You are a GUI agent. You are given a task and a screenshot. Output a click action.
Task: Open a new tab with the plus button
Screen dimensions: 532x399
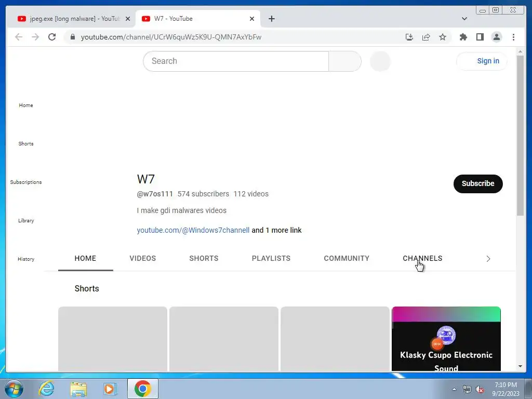click(271, 19)
